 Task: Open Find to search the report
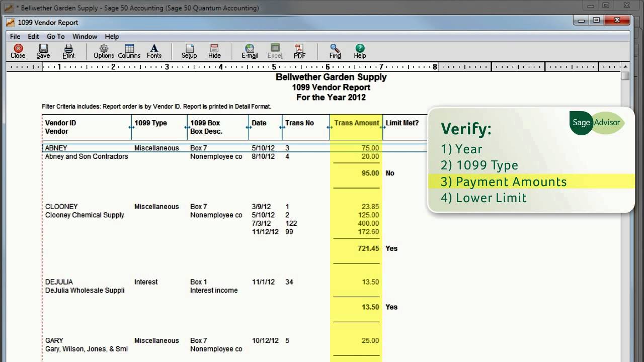[334, 50]
